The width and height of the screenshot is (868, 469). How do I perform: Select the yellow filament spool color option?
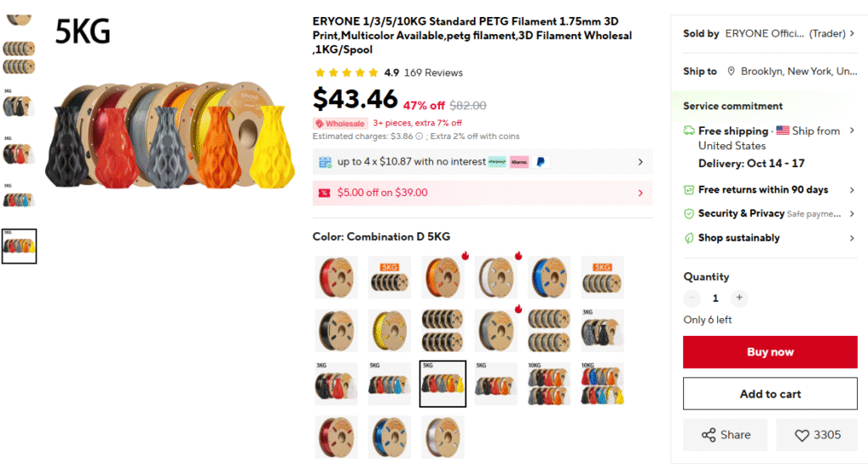389,331
